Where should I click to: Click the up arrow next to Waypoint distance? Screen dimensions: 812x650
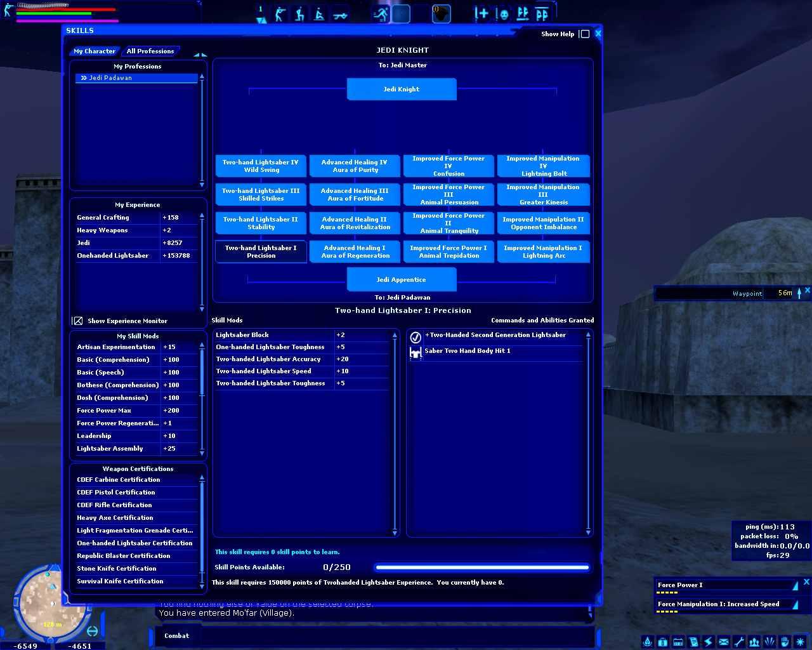pyautogui.click(x=799, y=293)
